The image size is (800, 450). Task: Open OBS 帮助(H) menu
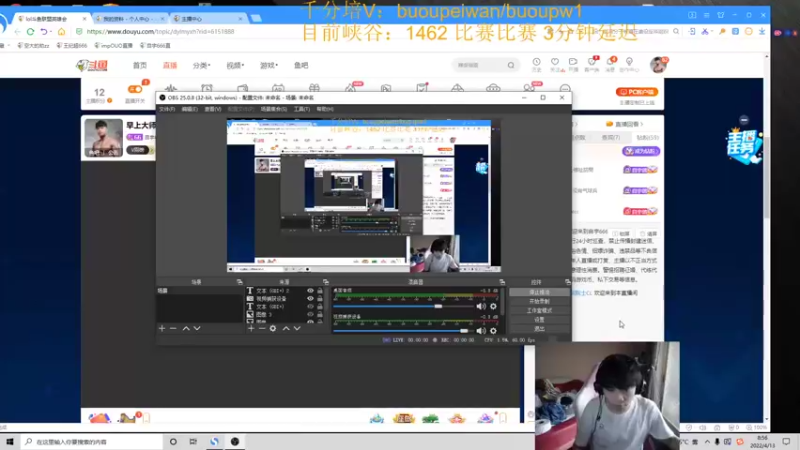coord(324,109)
